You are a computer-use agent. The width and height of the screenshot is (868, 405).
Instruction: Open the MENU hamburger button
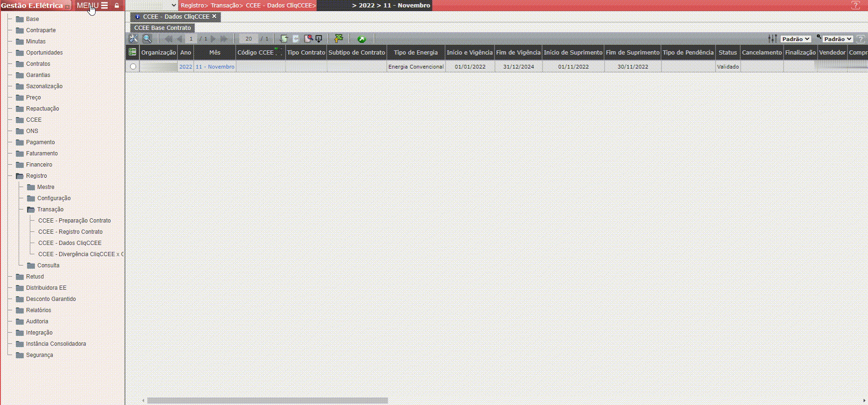[104, 6]
